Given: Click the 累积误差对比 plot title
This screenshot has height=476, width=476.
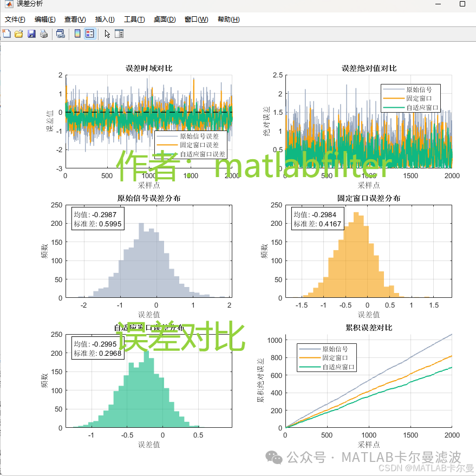Looking at the screenshot, I should 369,328.
